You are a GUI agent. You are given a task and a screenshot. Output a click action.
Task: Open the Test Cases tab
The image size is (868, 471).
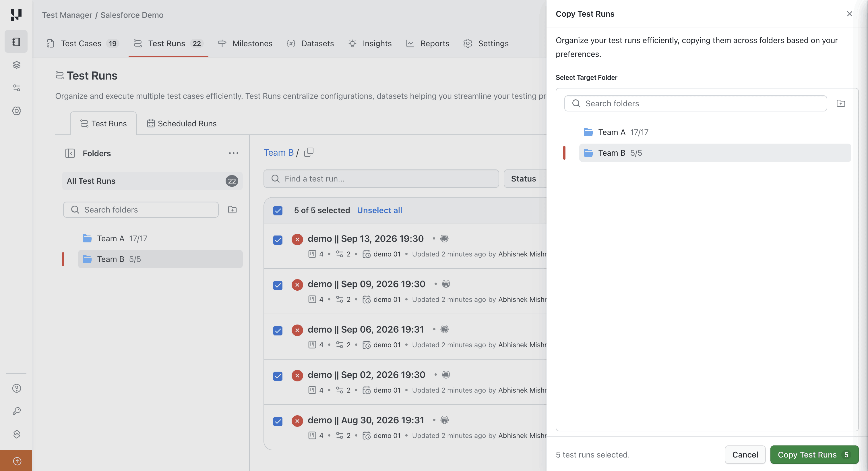coord(83,43)
